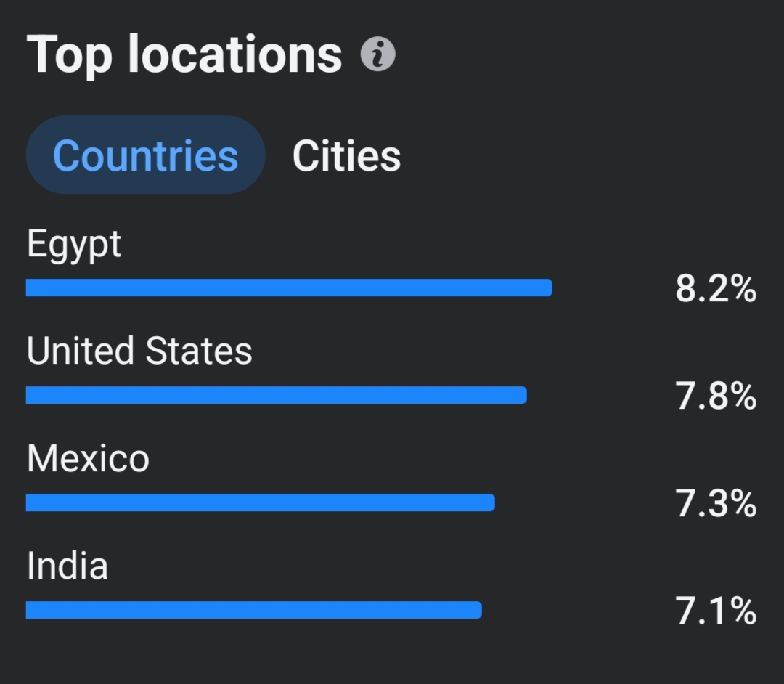Click the right end of Mexico's bar
784x684 pixels.
(490, 502)
